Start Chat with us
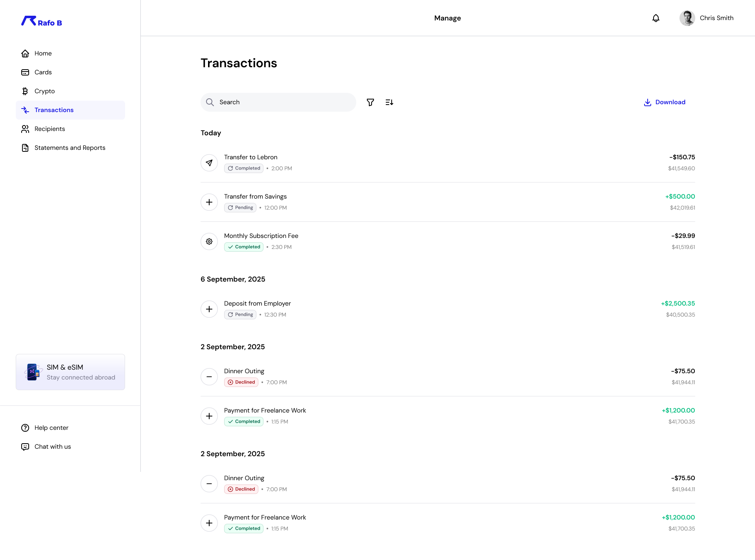The image size is (755, 560). coord(52,447)
